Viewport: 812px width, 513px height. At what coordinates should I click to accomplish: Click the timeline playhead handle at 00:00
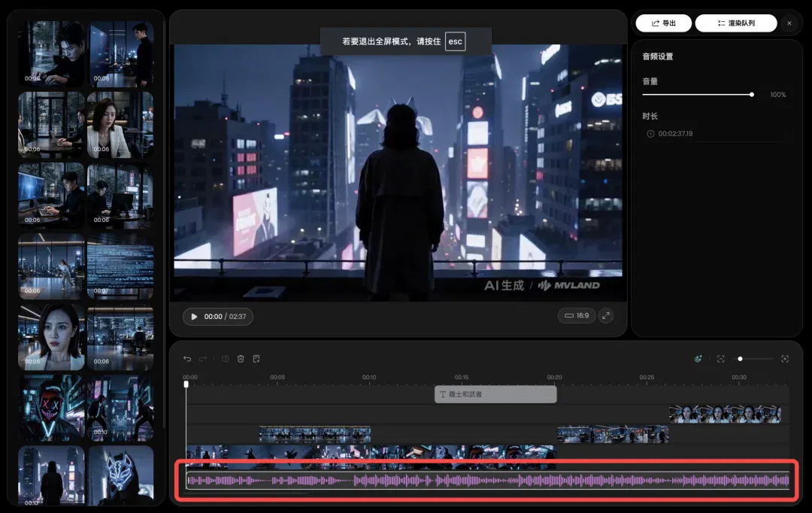click(x=186, y=384)
